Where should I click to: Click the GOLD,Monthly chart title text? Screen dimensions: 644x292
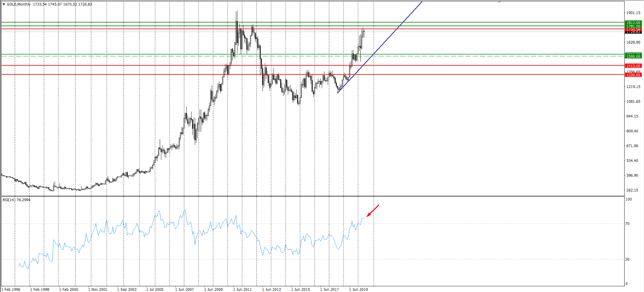[19, 4]
